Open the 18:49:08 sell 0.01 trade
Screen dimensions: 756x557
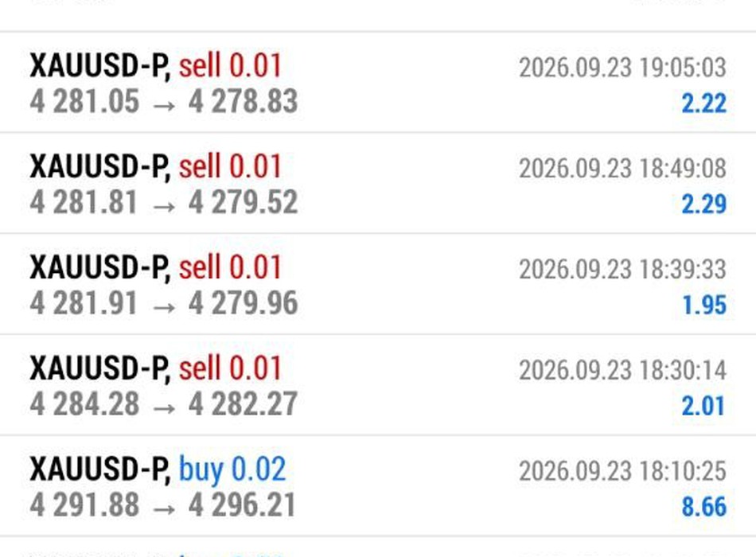tap(378, 183)
